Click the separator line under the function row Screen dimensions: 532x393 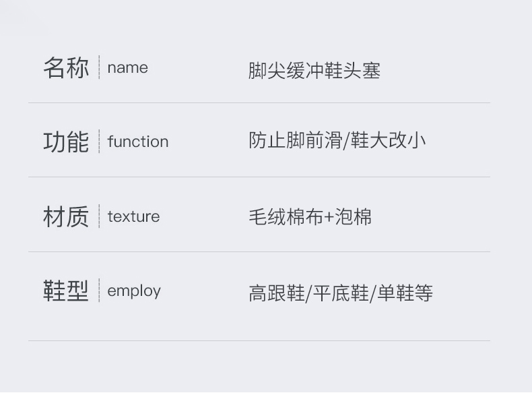click(x=259, y=177)
